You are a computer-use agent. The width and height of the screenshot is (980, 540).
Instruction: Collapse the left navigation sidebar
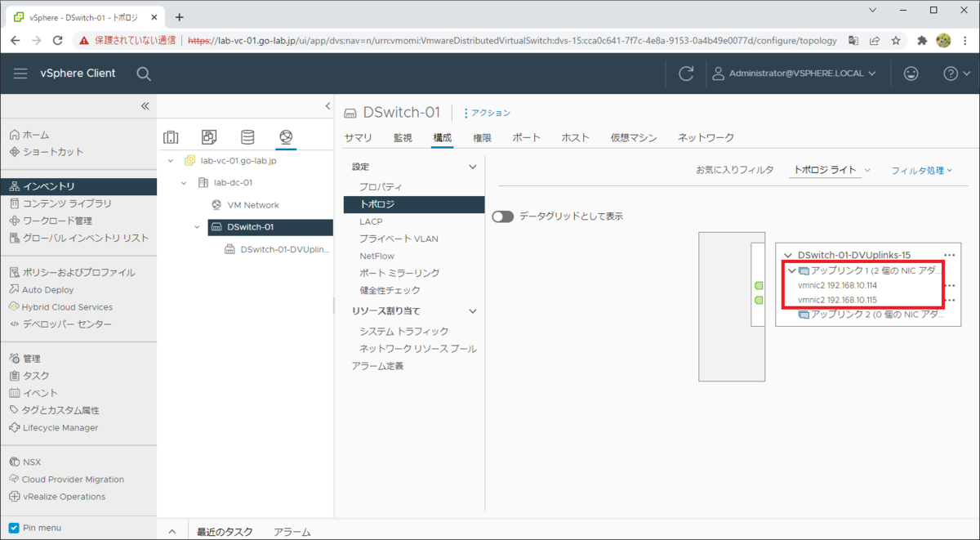[145, 106]
